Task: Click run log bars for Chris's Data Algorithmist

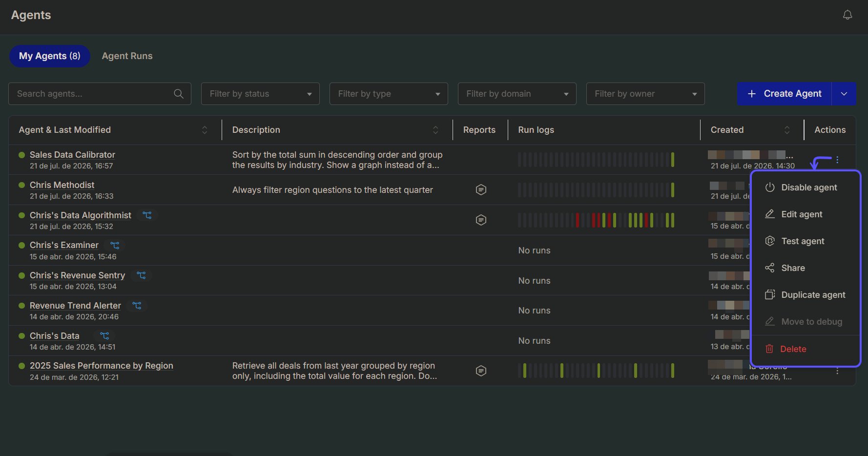Action: pos(596,220)
